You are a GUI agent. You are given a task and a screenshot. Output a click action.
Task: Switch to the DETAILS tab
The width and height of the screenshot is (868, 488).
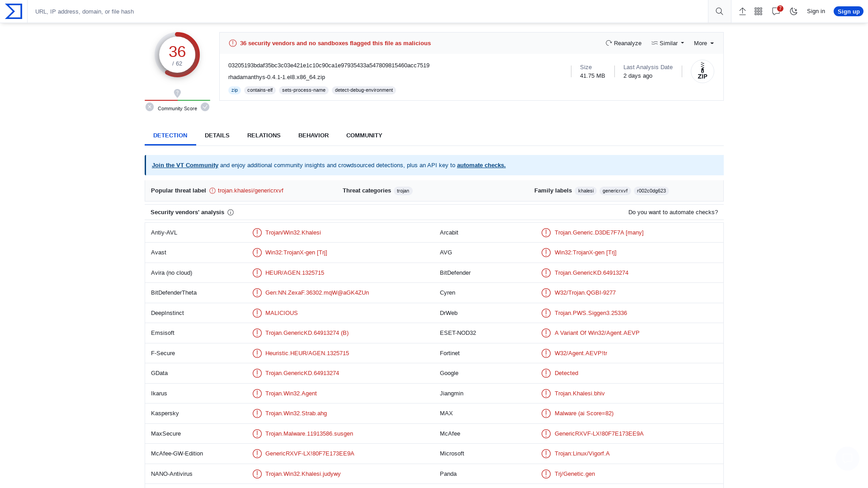217,136
